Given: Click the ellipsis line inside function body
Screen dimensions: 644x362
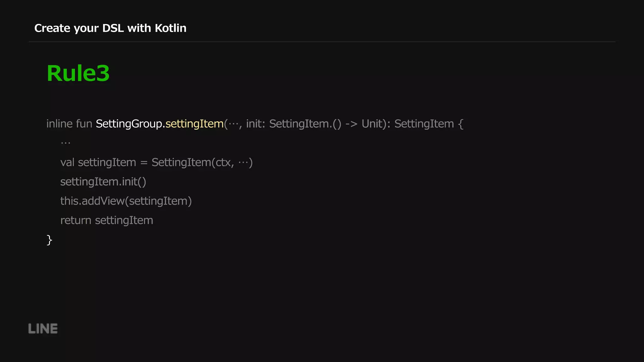Looking at the screenshot, I should click(x=65, y=143).
